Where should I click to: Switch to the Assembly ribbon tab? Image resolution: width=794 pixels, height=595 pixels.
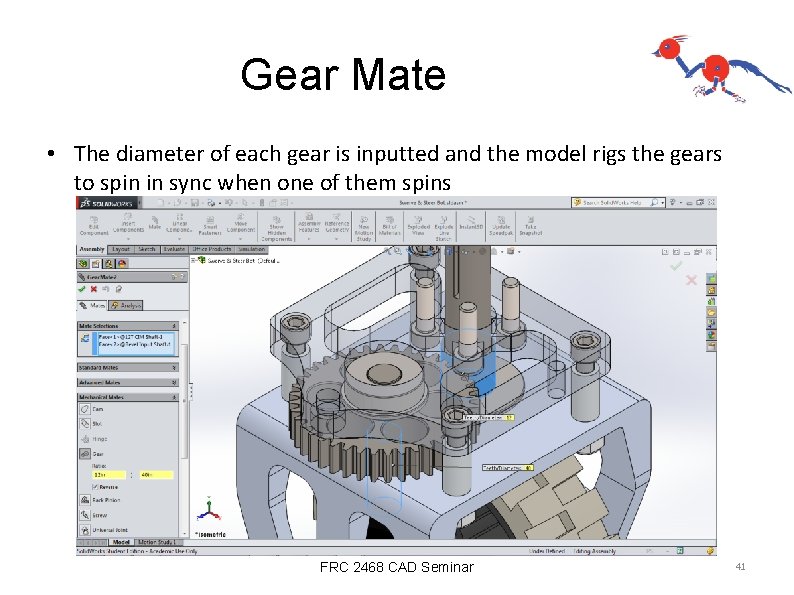(x=92, y=249)
